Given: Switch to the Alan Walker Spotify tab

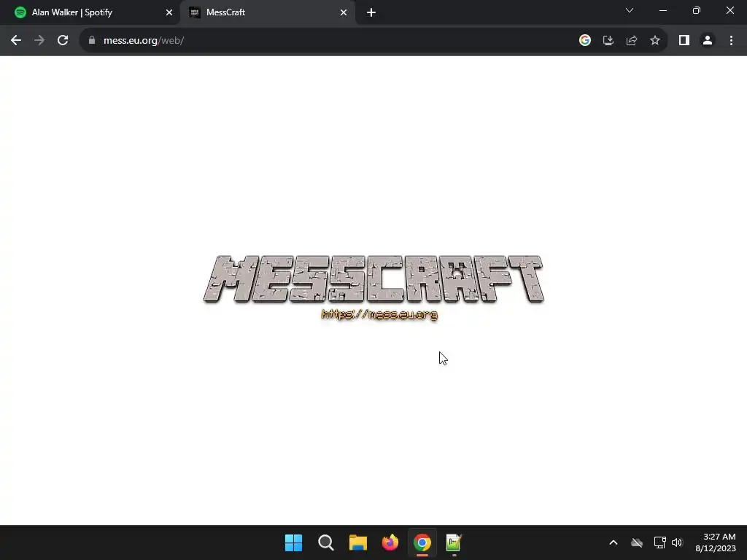Looking at the screenshot, I should click(x=90, y=12).
